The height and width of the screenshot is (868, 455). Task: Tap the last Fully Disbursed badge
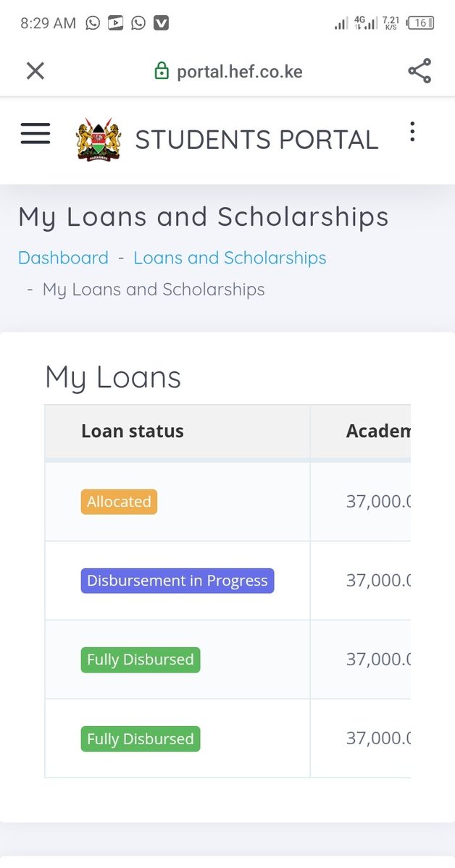(x=141, y=739)
